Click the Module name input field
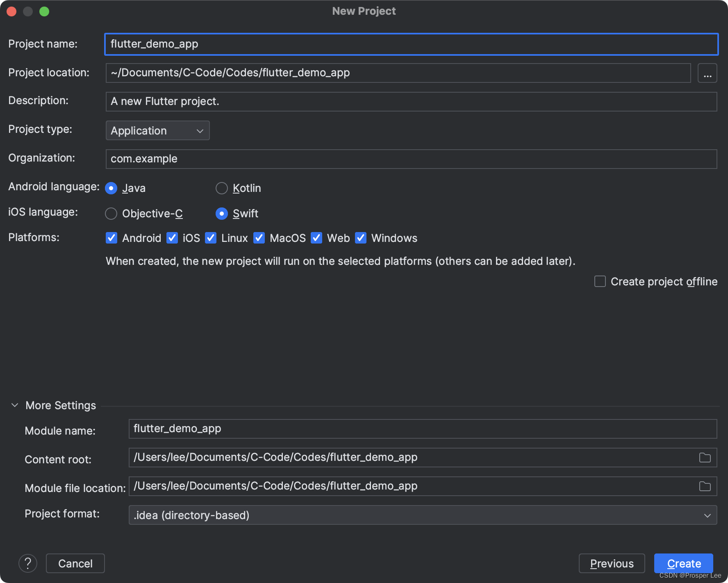 [423, 429]
